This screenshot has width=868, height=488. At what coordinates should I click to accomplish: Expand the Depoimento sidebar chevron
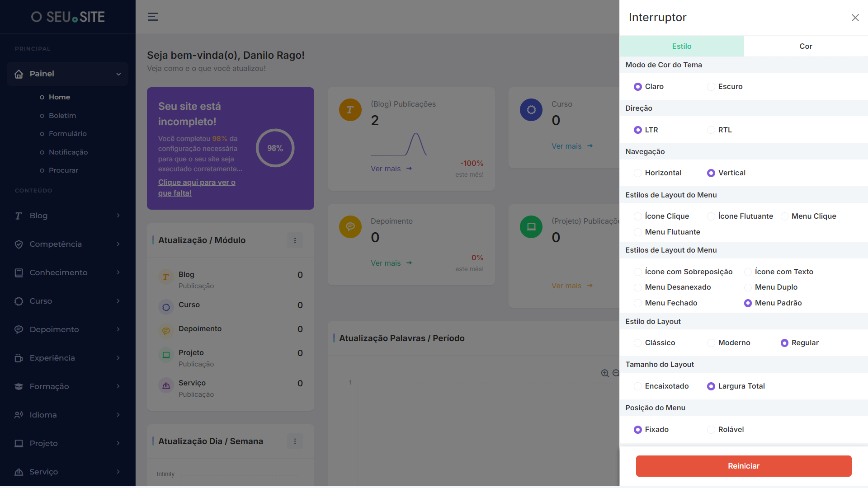118,329
